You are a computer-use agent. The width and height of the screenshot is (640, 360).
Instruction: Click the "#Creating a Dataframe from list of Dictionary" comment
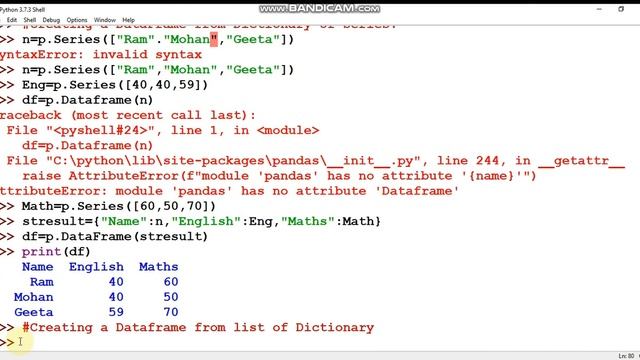pos(198,327)
